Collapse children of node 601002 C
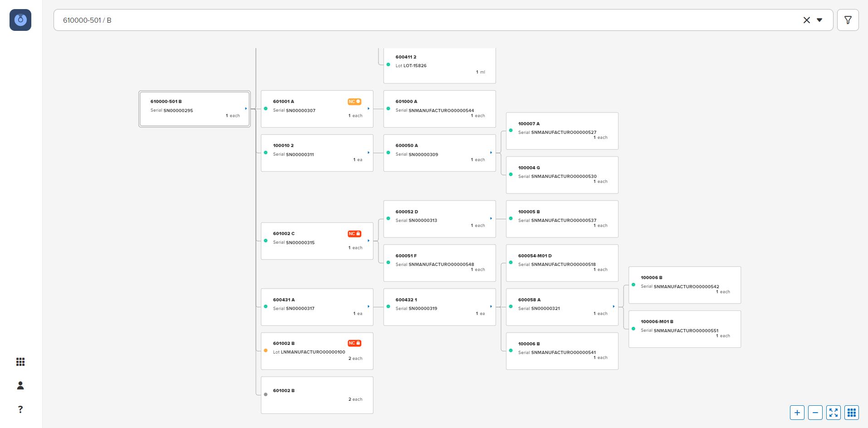 tap(368, 241)
